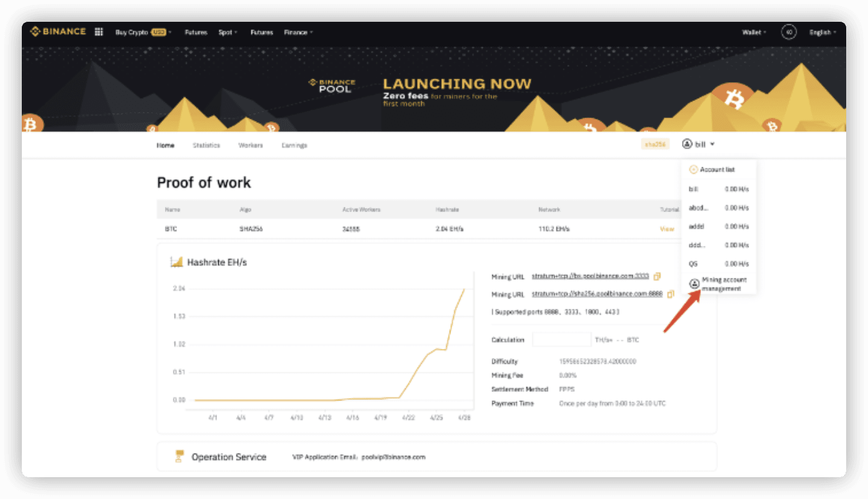Click the FPPS settlement method value

pyautogui.click(x=566, y=389)
